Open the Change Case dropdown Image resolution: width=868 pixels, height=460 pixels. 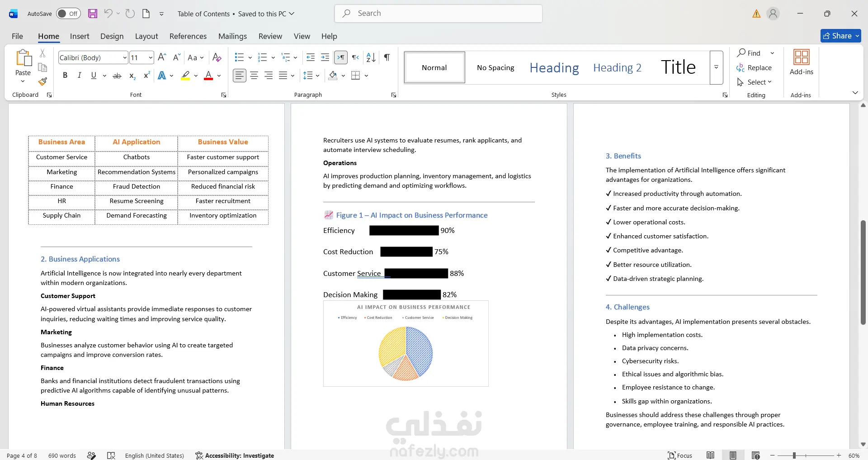point(196,57)
